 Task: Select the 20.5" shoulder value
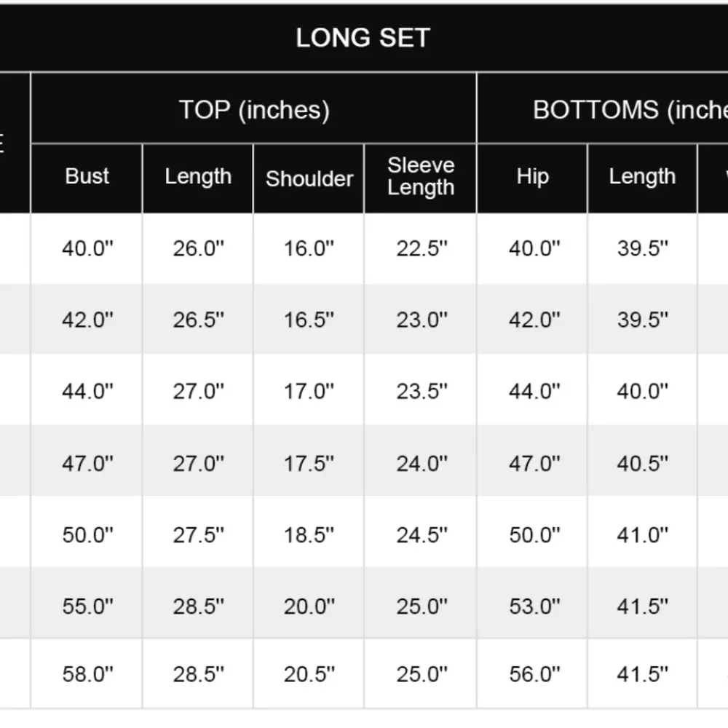click(x=309, y=674)
